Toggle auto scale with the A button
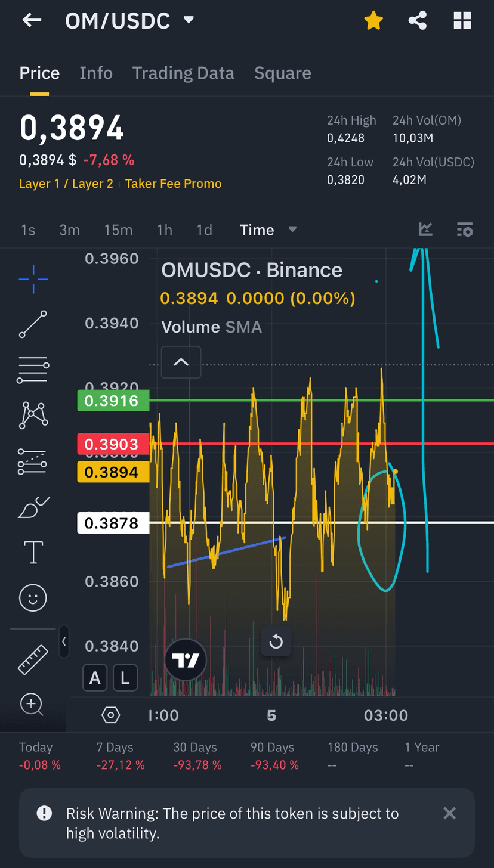 (x=95, y=678)
